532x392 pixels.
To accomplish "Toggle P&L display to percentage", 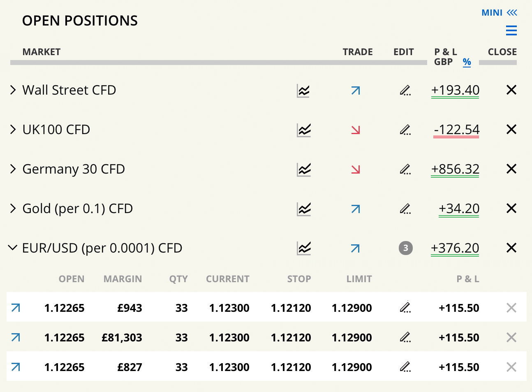I will coord(467,62).
